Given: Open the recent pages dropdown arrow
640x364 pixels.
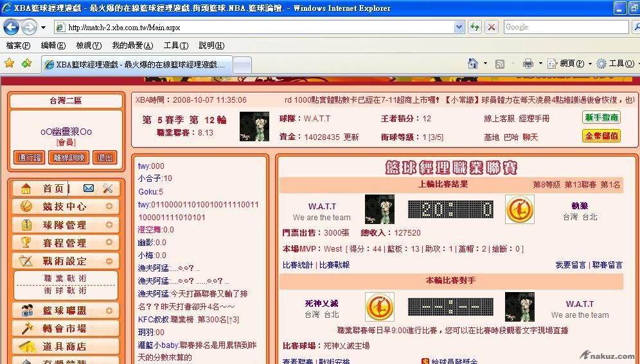Looking at the screenshot, I should pos(43,28).
